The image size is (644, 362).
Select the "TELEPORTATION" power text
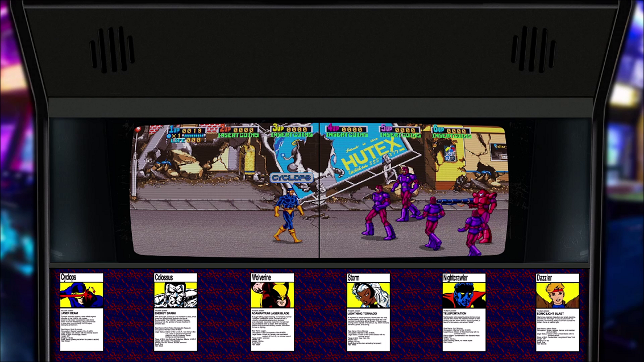click(455, 314)
